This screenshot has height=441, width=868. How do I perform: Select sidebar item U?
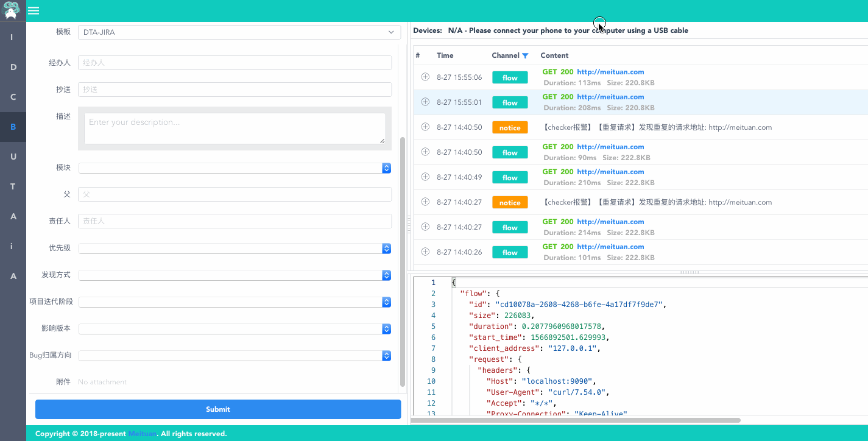click(13, 157)
